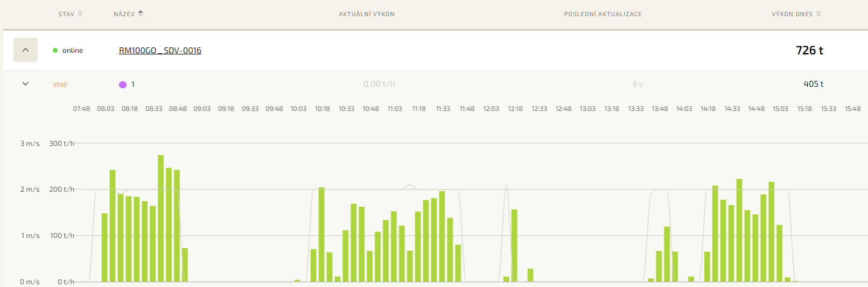Click the 100 t/h axis label
Viewport: 868px width, 287px height.
pos(62,236)
